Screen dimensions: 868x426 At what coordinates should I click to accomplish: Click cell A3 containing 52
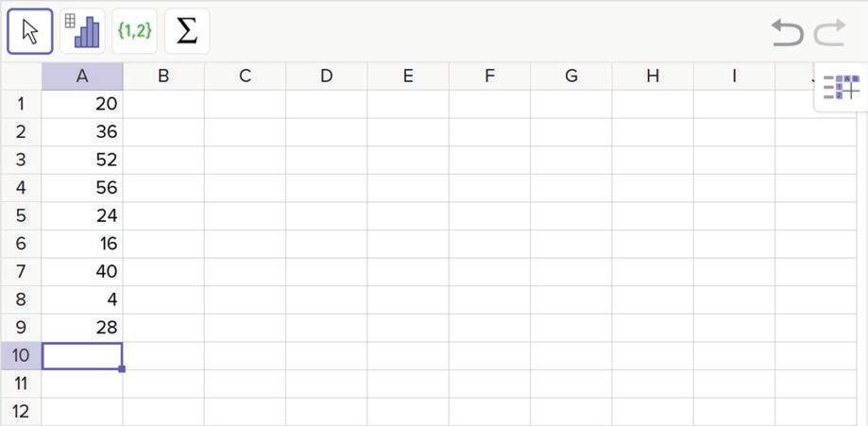point(82,160)
